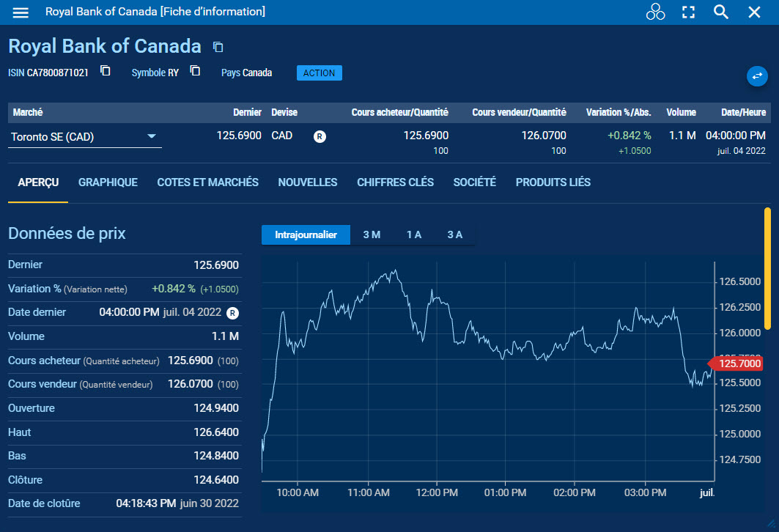Go to the NOUVELLES tab
779x532 pixels.
click(307, 182)
